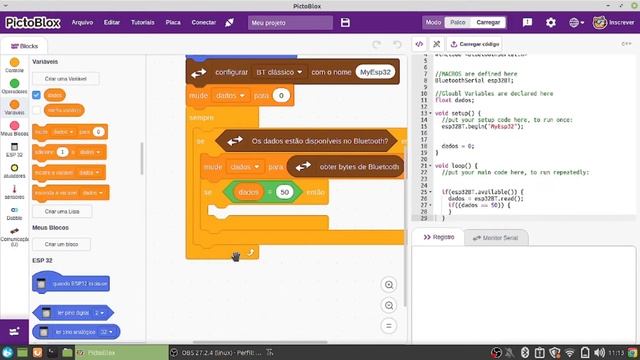
Task: Switch mode to Palco
Action: (x=458, y=22)
